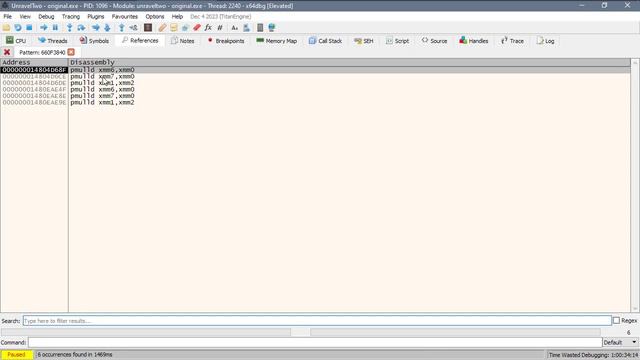
Task: Switch to the Symbols tab
Action: (94, 41)
